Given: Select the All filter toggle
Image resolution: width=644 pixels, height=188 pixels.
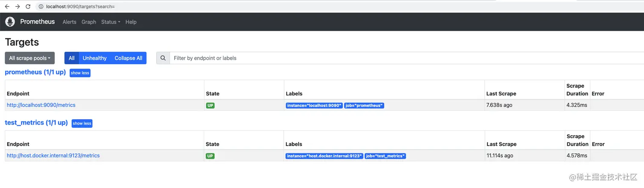Looking at the screenshot, I should point(72,58).
